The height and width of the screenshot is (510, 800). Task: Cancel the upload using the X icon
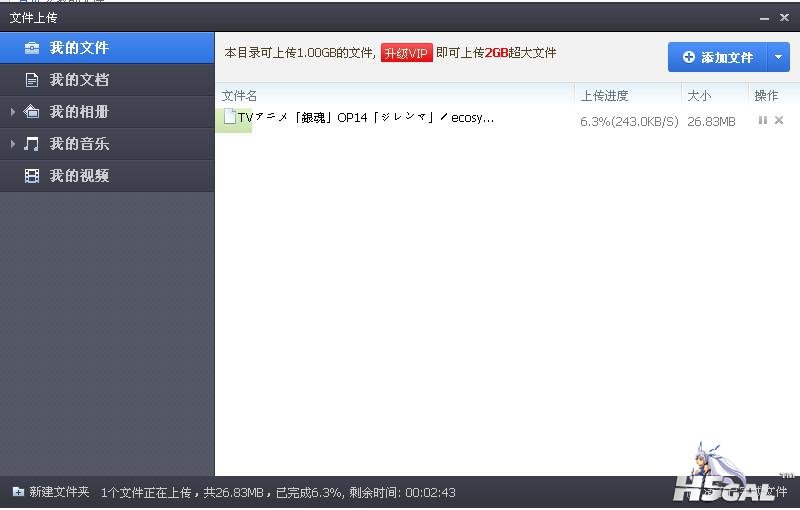click(x=779, y=120)
